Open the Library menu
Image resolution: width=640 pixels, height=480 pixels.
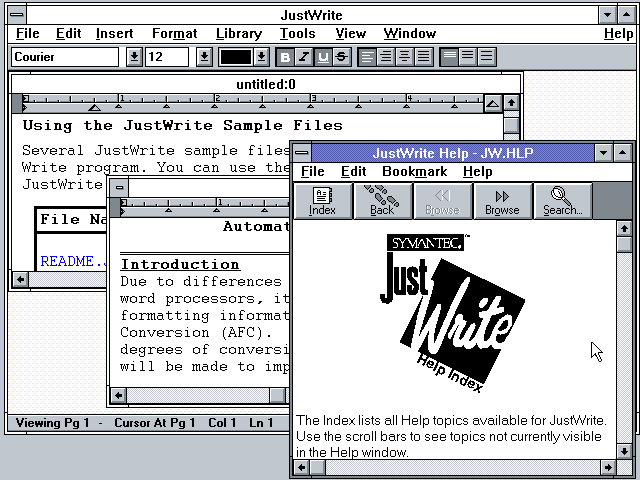click(239, 33)
